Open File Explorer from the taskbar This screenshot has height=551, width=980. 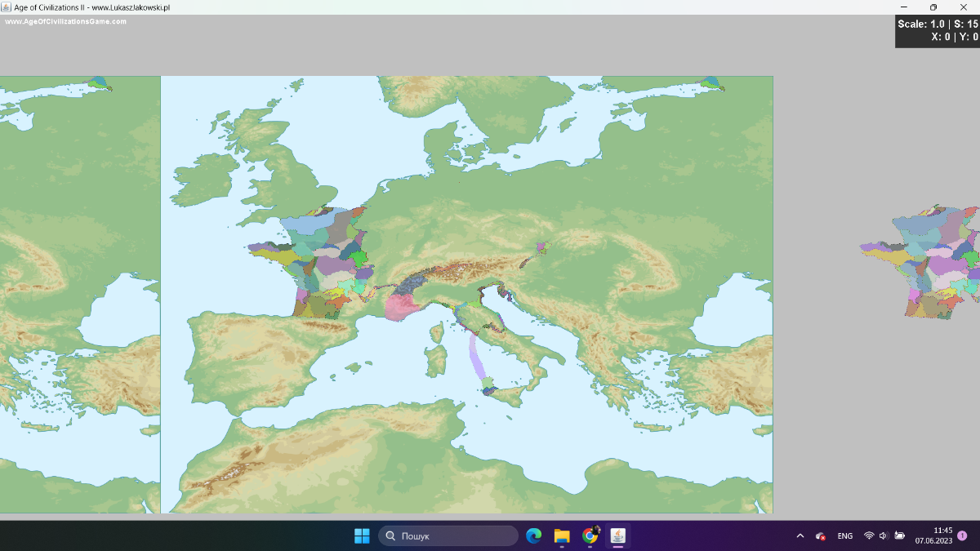tap(562, 536)
